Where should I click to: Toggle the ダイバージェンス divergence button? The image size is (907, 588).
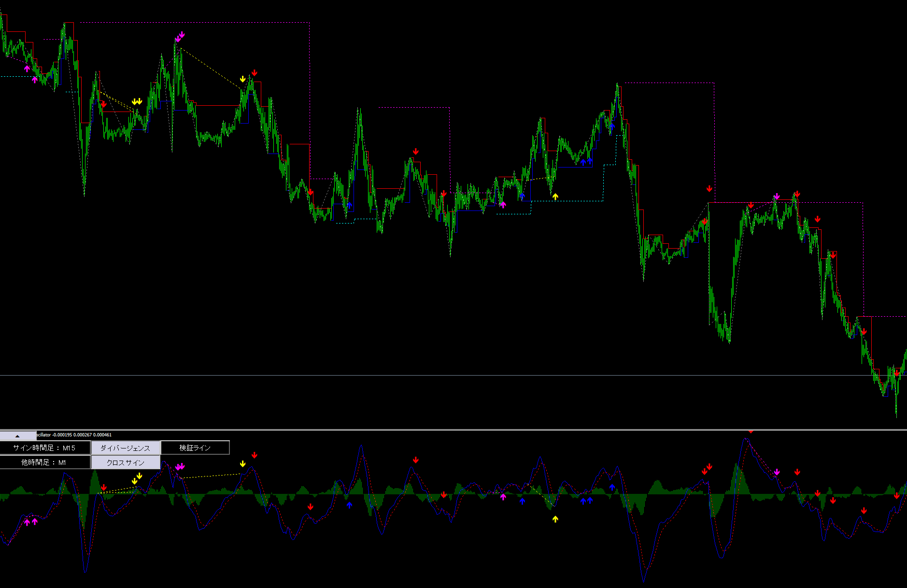click(126, 448)
